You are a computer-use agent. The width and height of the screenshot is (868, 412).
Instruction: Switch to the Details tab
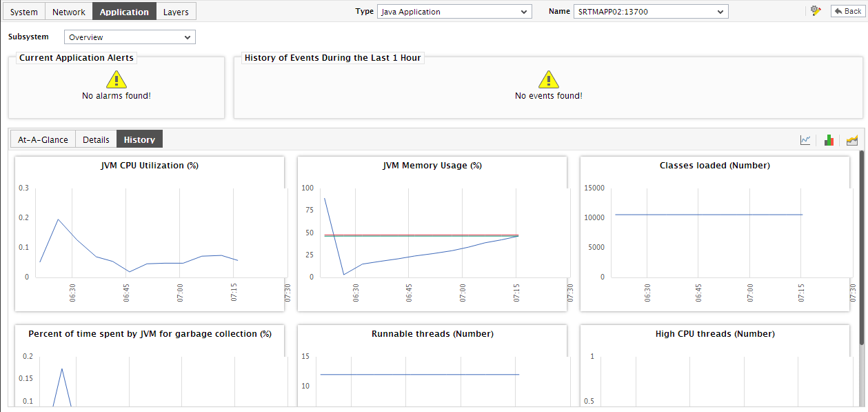click(x=96, y=139)
